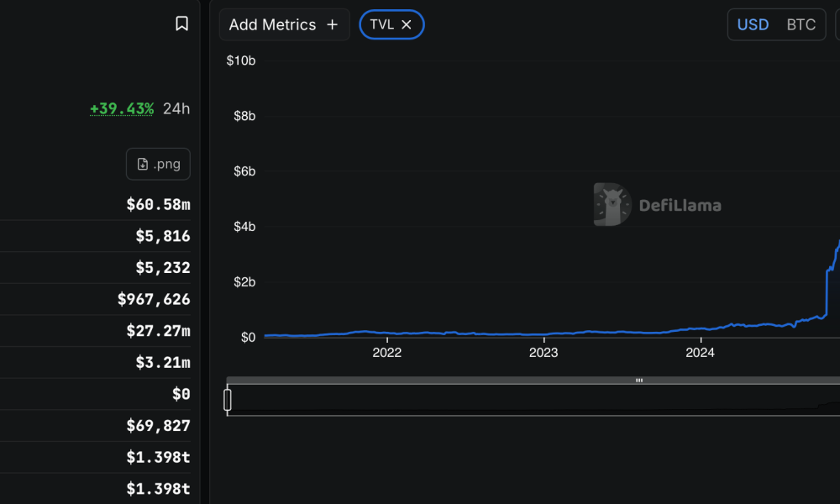
Task: Select the 24h period label
Action: 176,108
